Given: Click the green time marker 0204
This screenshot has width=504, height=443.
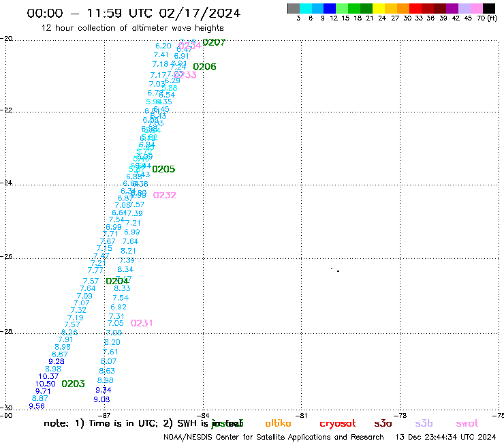Looking at the screenshot, I should [x=117, y=281].
